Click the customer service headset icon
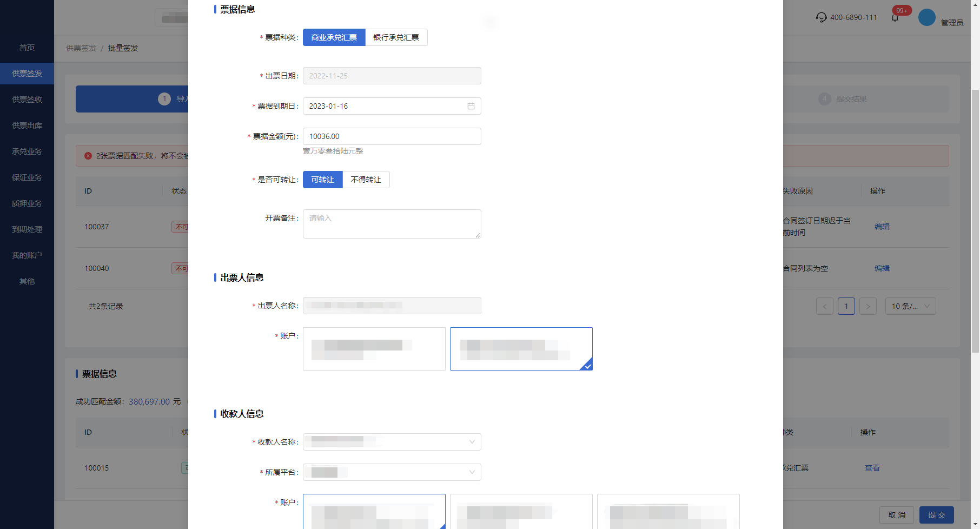 (821, 17)
